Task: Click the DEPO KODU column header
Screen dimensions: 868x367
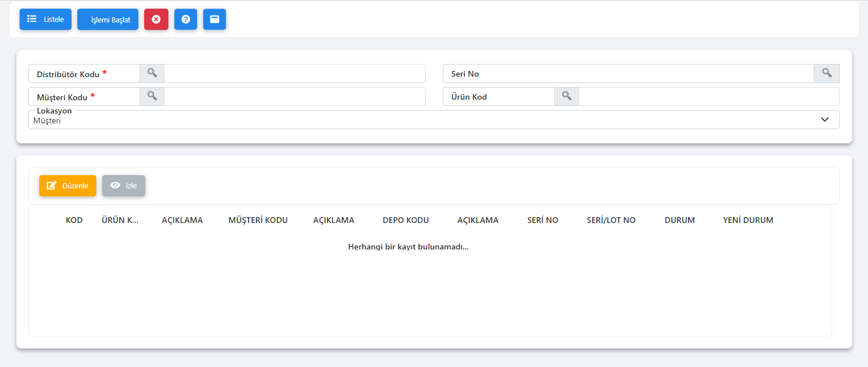Action: (x=405, y=220)
